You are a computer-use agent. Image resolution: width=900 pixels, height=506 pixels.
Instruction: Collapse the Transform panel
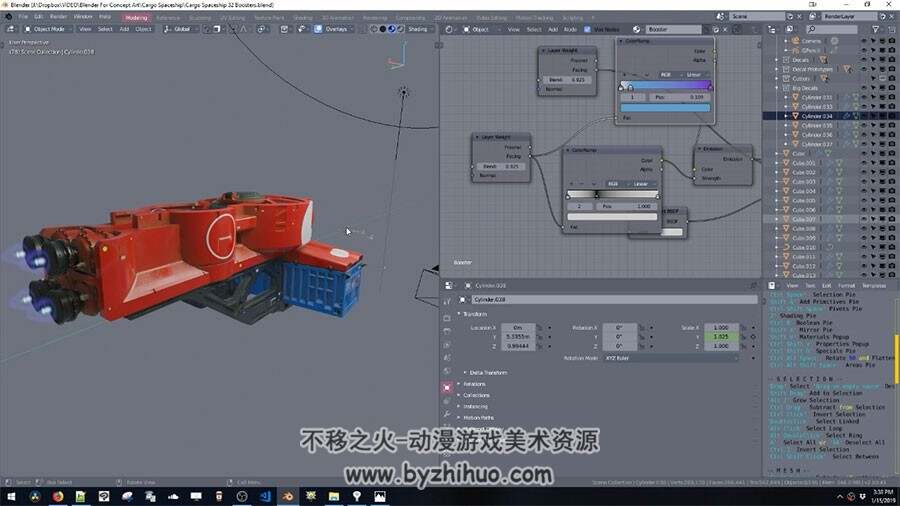459,314
